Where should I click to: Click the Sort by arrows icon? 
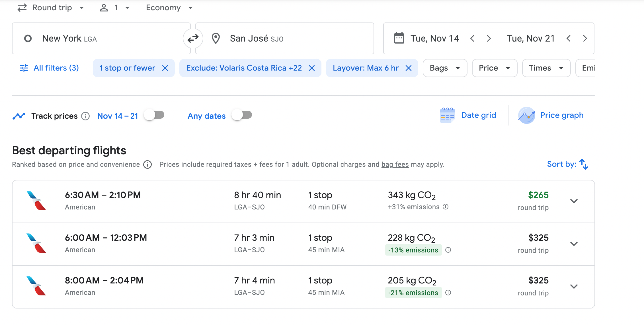584,164
